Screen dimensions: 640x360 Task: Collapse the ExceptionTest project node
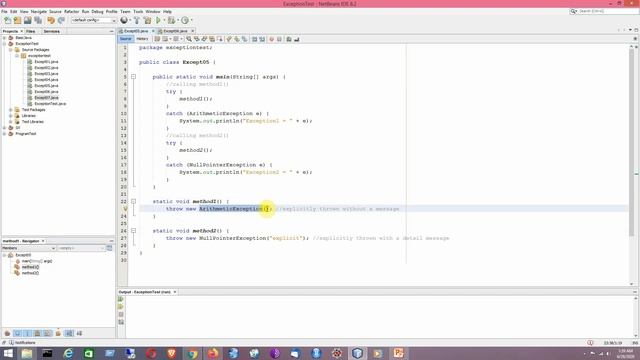(x=4, y=44)
